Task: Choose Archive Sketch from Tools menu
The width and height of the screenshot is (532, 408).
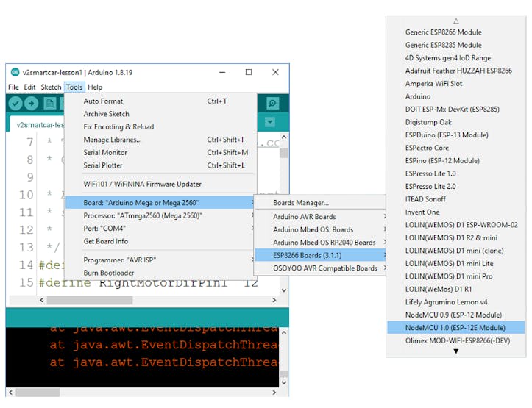Action: point(161,114)
